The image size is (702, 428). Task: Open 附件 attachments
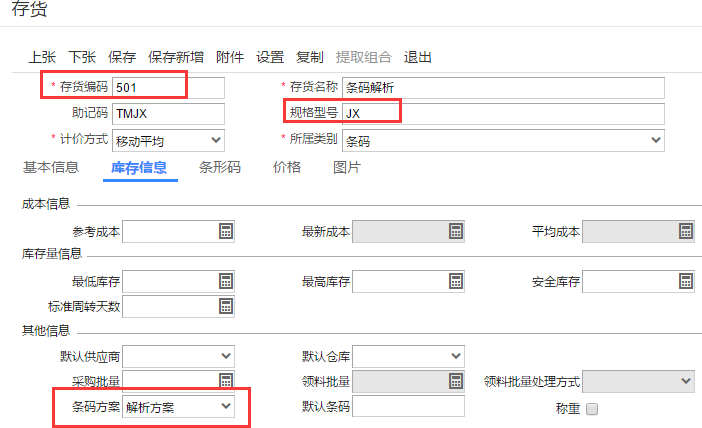230,57
